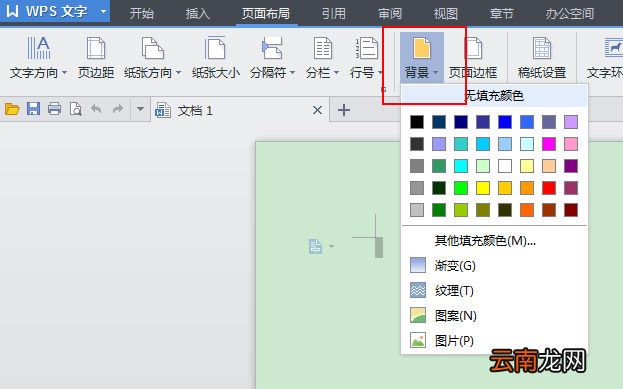
Task: Switch to the 章节 ribbon tab
Action: tap(501, 14)
